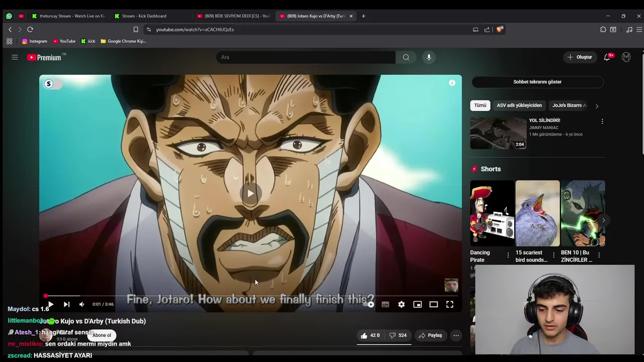Viewport: 644px width, 362px height.
Task: Open player settings gear
Action: point(401,304)
